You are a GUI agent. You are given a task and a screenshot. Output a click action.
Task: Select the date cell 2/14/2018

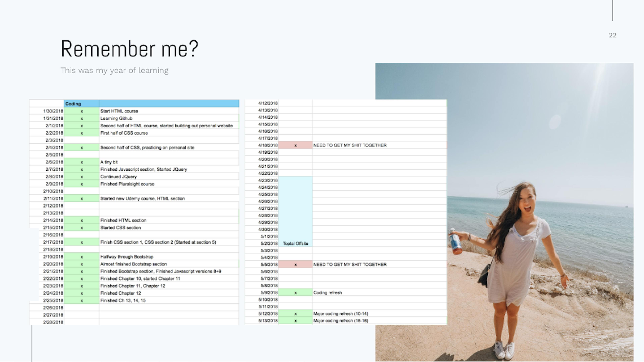pos(47,220)
